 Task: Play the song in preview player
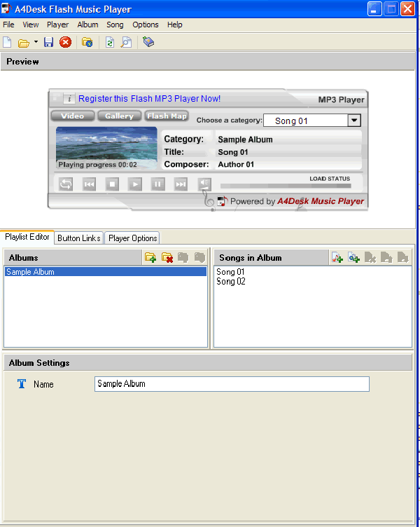(x=135, y=184)
